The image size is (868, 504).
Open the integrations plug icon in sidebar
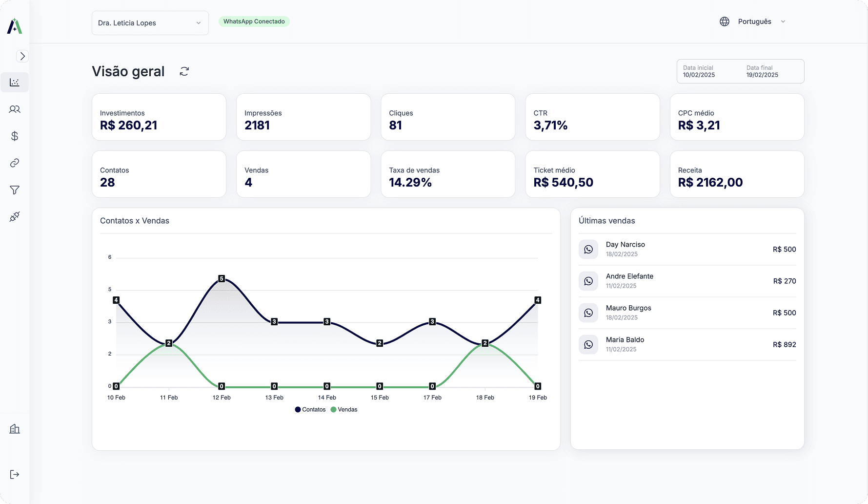click(15, 216)
